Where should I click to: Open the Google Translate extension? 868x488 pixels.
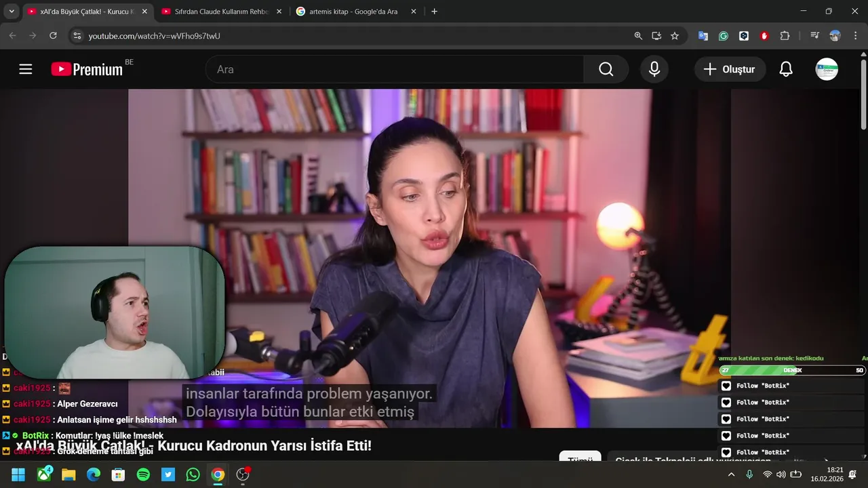pos(703,36)
